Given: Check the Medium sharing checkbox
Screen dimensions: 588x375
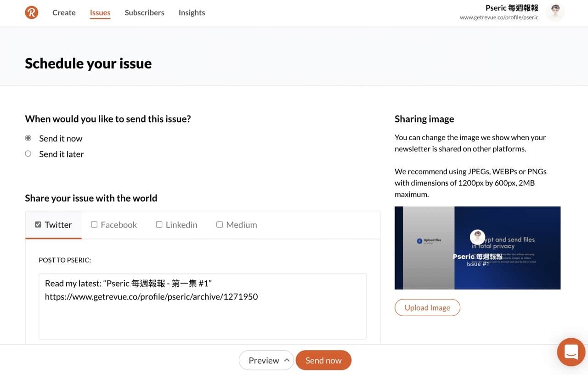Looking at the screenshot, I should point(220,225).
